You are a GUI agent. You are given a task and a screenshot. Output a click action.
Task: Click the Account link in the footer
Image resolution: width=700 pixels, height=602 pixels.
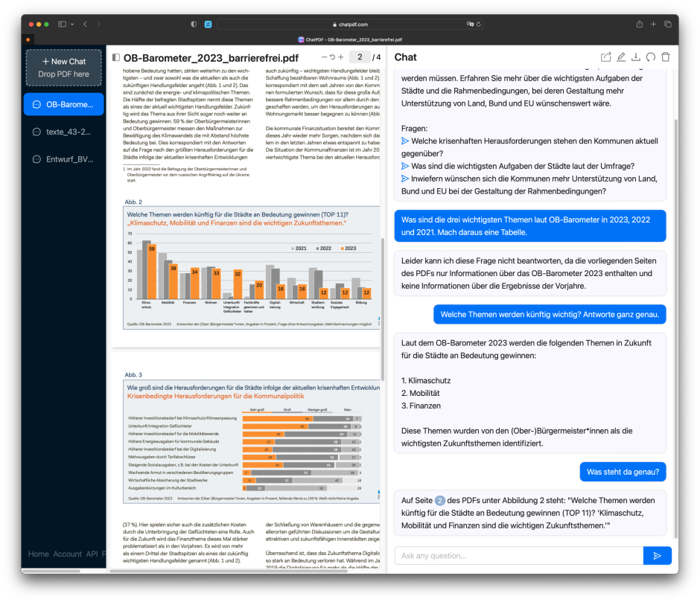67,554
